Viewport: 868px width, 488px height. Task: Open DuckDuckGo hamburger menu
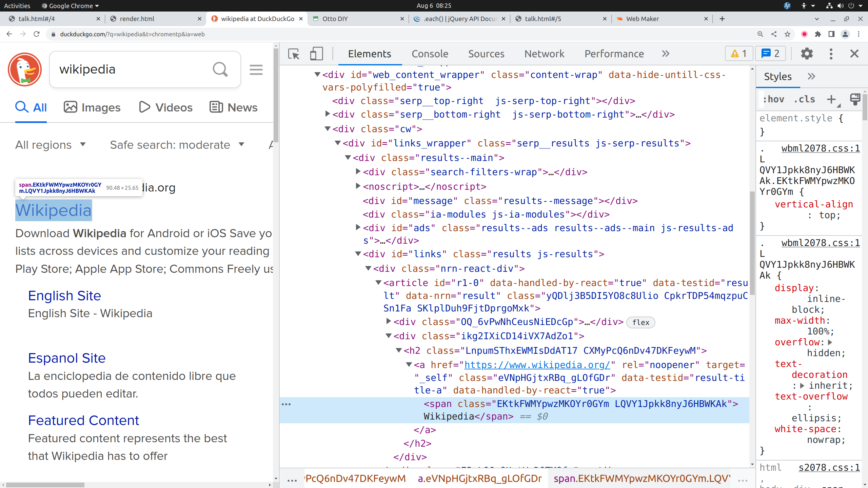click(x=256, y=70)
